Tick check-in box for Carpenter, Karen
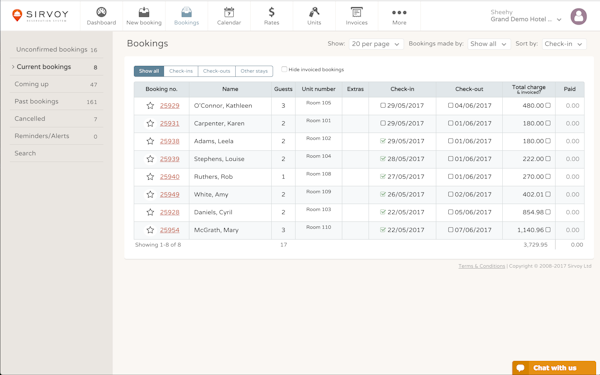600x375 pixels. pos(383,123)
